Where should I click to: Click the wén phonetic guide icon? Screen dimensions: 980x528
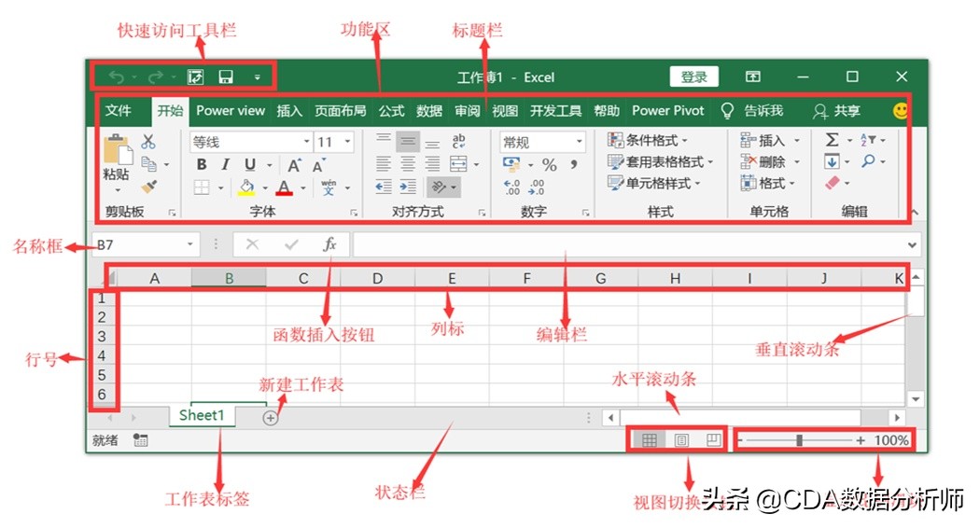pyautogui.click(x=329, y=187)
